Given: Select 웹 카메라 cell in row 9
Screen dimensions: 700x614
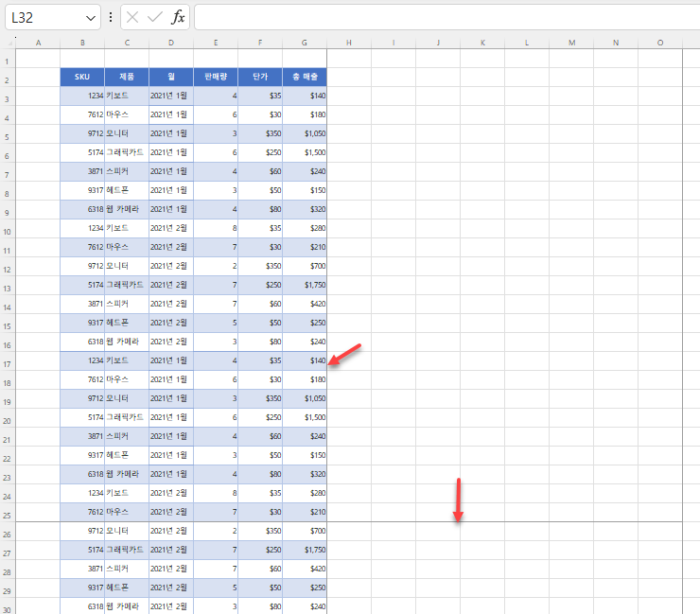Looking at the screenshot, I should tap(127, 209).
